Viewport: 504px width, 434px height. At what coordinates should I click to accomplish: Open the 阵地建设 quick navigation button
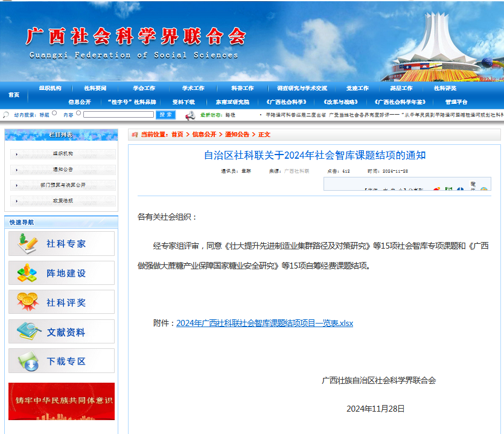pyautogui.click(x=62, y=273)
